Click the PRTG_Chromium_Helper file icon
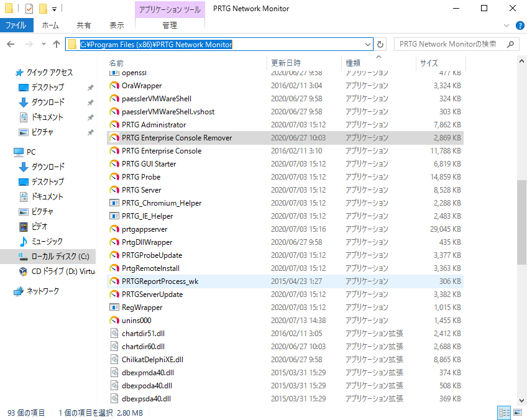 tap(114, 203)
